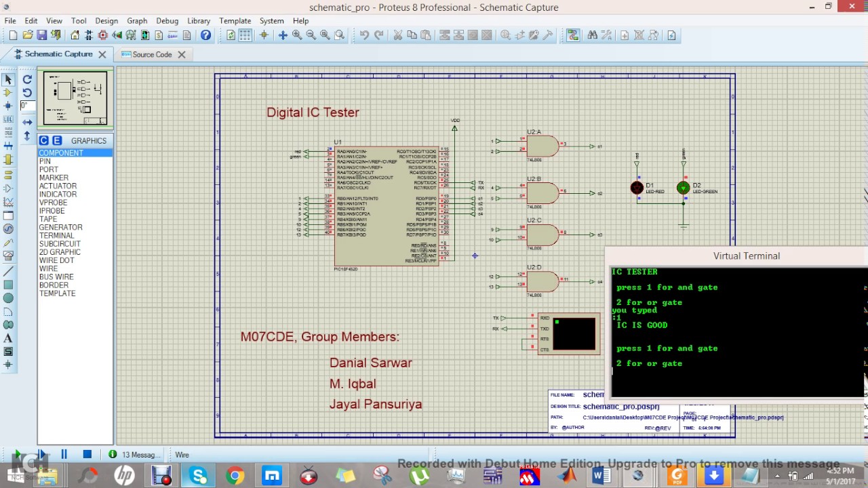The height and width of the screenshot is (488, 868).
Task: Click the overview thumbnail of the schematic
Action: coord(75,98)
